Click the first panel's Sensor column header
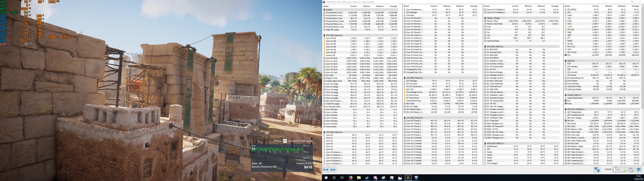Viewport: 644px width, 181px height. 326,6
